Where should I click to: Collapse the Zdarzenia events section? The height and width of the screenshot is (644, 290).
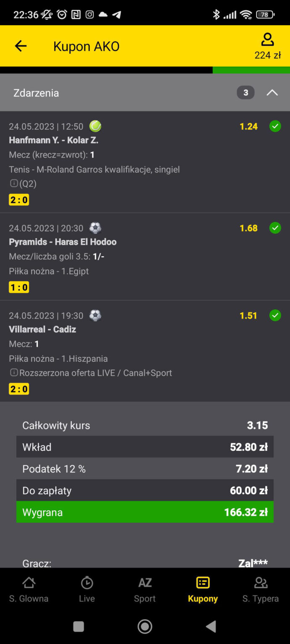(x=272, y=93)
